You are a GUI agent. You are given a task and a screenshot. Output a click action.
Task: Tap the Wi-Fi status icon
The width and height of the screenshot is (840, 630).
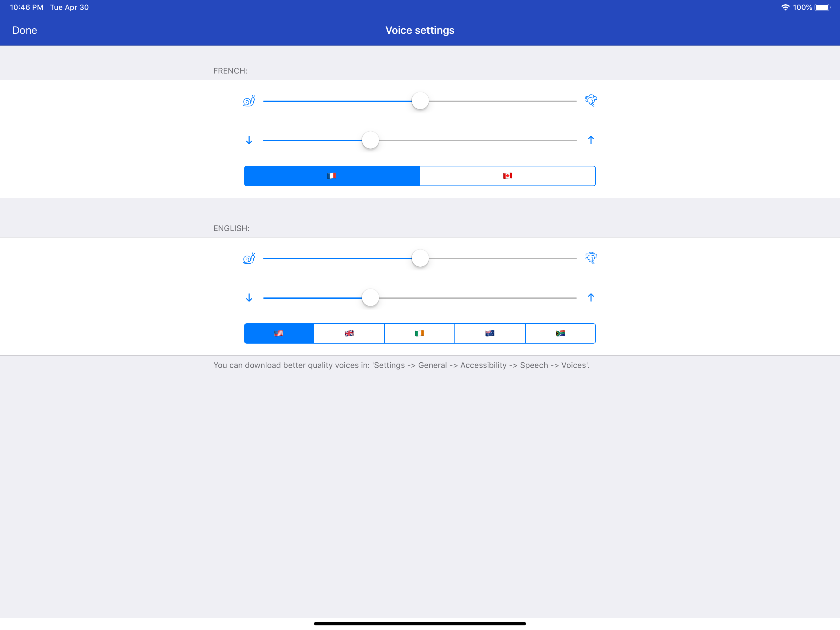785,7
